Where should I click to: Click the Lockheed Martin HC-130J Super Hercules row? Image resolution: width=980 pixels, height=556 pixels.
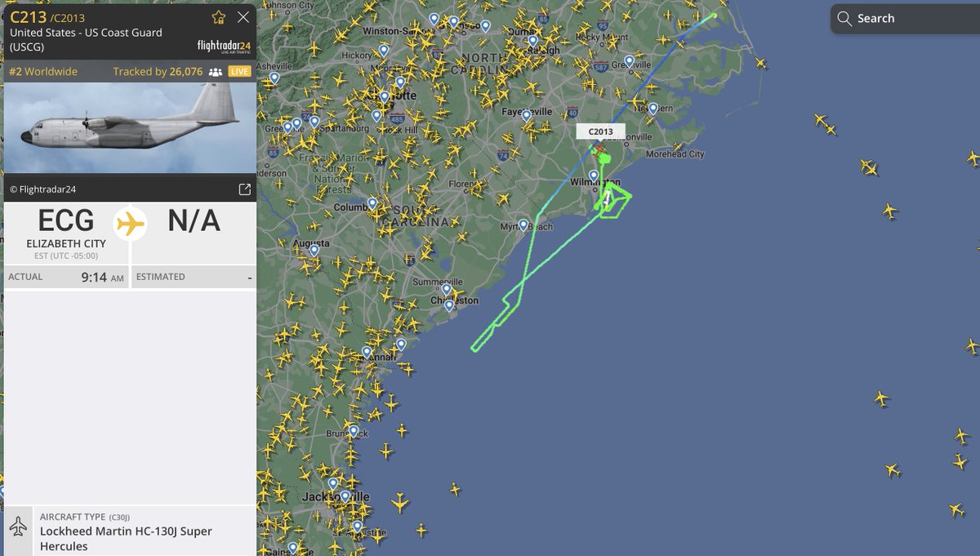(x=130, y=531)
